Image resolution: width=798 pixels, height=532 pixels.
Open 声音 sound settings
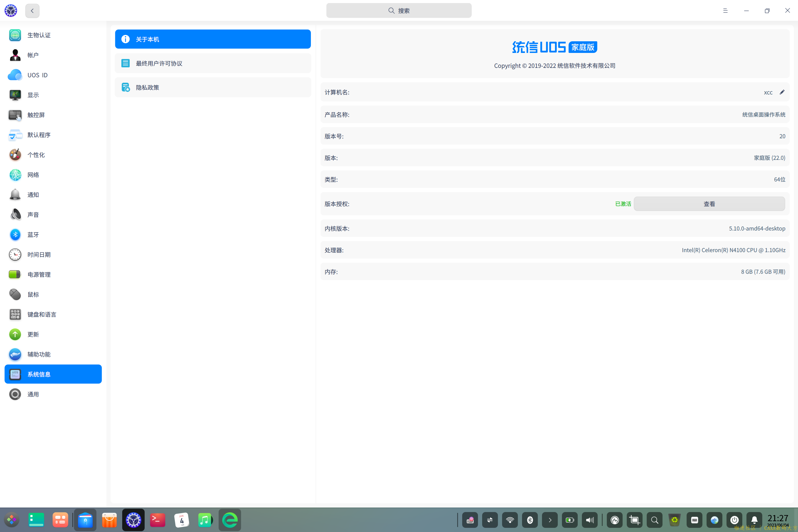tap(53, 215)
